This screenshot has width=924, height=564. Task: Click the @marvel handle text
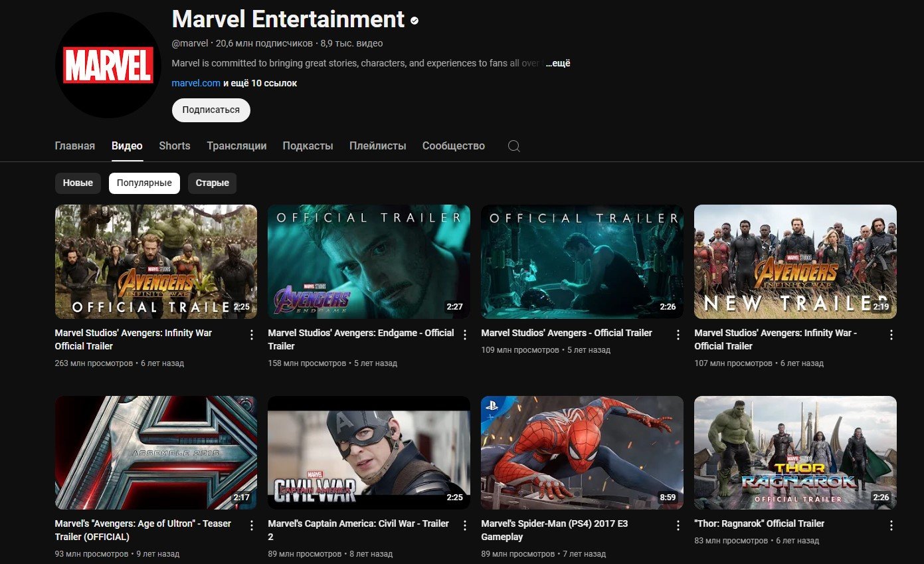click(190, 43)
